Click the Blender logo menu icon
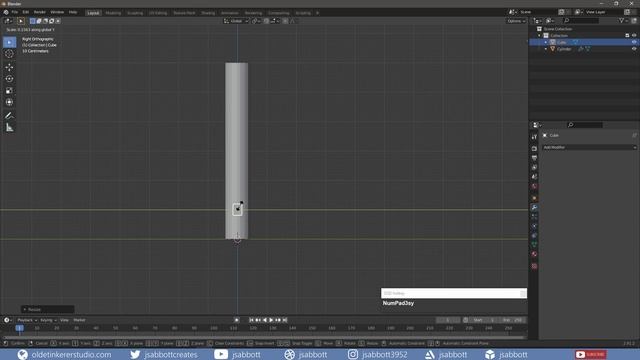Screen dimensions: 640x360 [6, 12]
